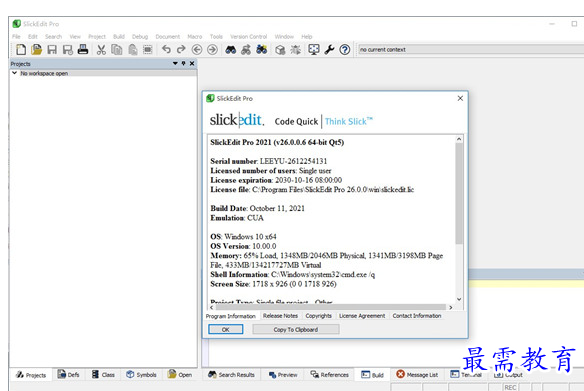Click the about dialog vertical scrollbar thumb

459,194
